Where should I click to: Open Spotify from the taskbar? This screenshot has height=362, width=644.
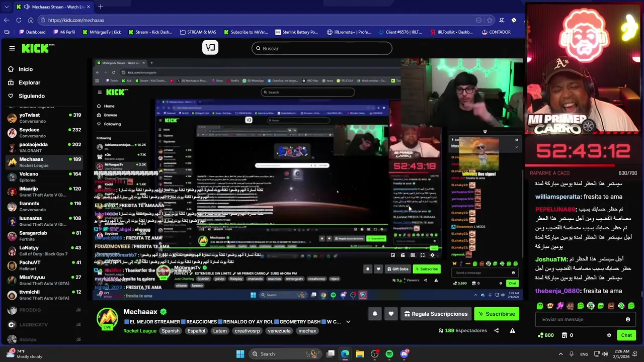coord(389,354)
